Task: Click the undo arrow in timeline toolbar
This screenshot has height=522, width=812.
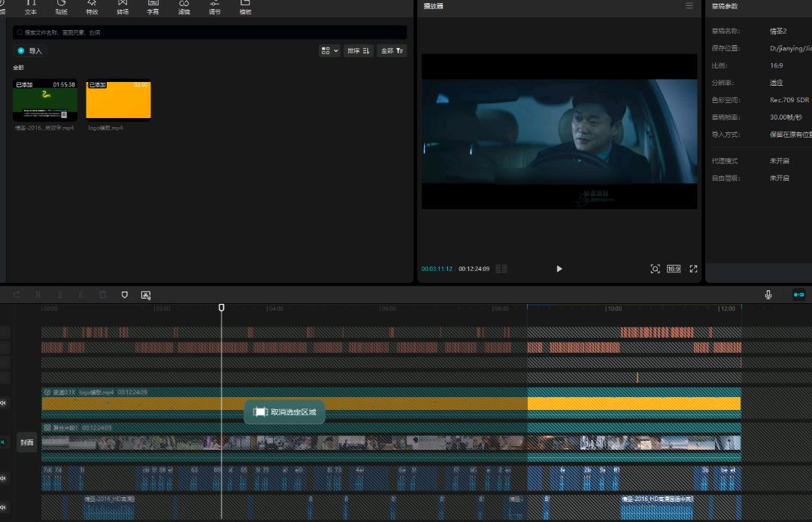Action: click(x=17, y=295)
